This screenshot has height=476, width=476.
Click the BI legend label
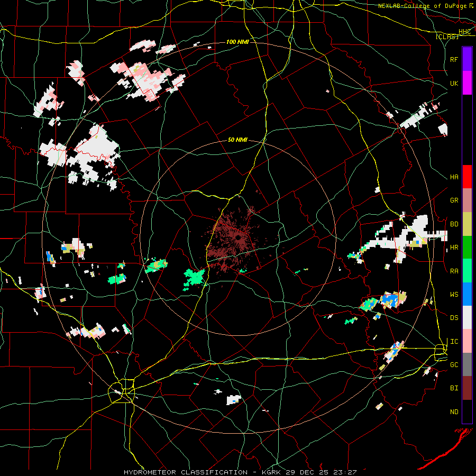pyautogui.click(x=454, y=388)
